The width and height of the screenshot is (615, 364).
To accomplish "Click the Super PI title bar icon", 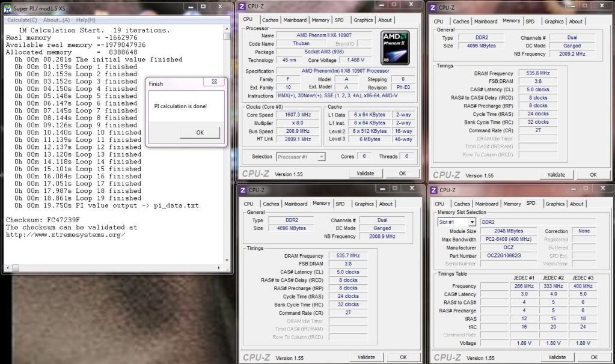I will (8, 8).
